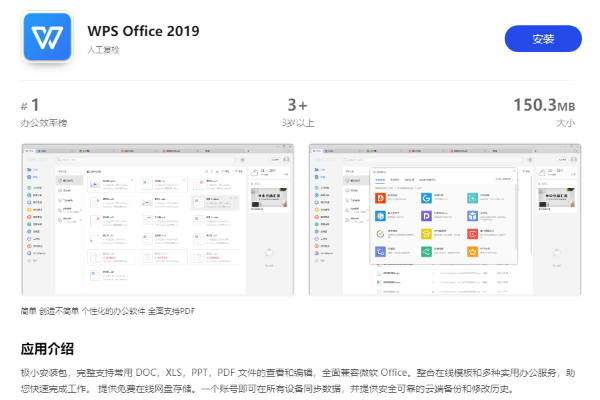Click the WPS Office app icon

(47, 37)
